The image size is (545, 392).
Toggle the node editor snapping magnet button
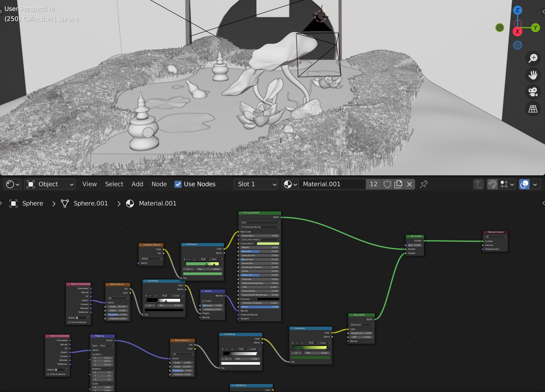coord(492,184)
